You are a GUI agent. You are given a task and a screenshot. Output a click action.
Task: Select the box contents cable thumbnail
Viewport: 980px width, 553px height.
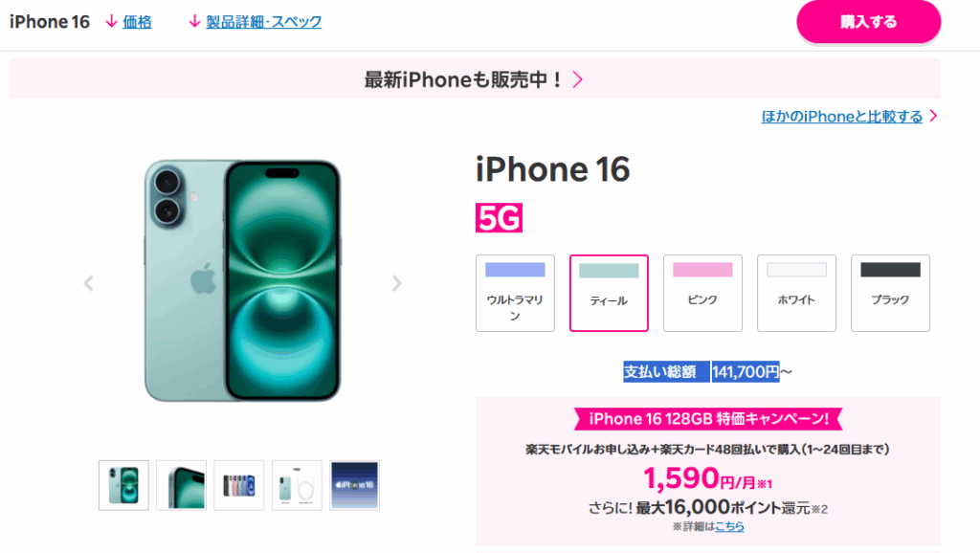(297, 485)
